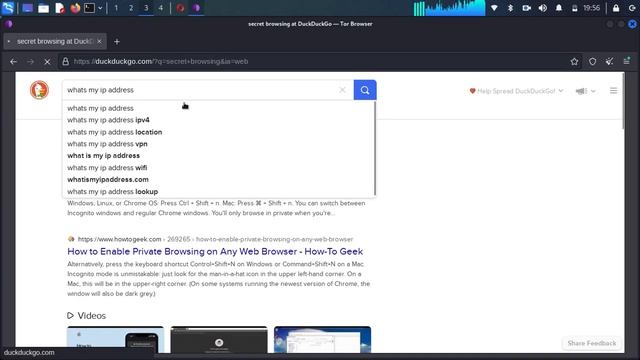Open the power manager battery icon

[x=574, y=8]
